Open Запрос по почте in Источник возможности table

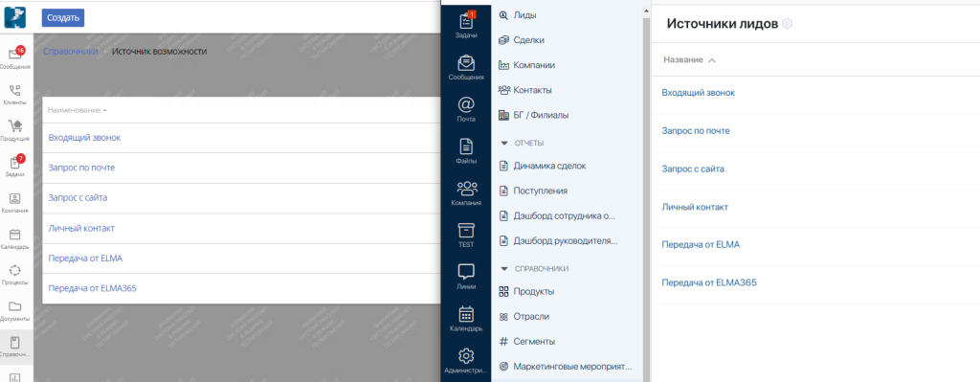(81, 168)
